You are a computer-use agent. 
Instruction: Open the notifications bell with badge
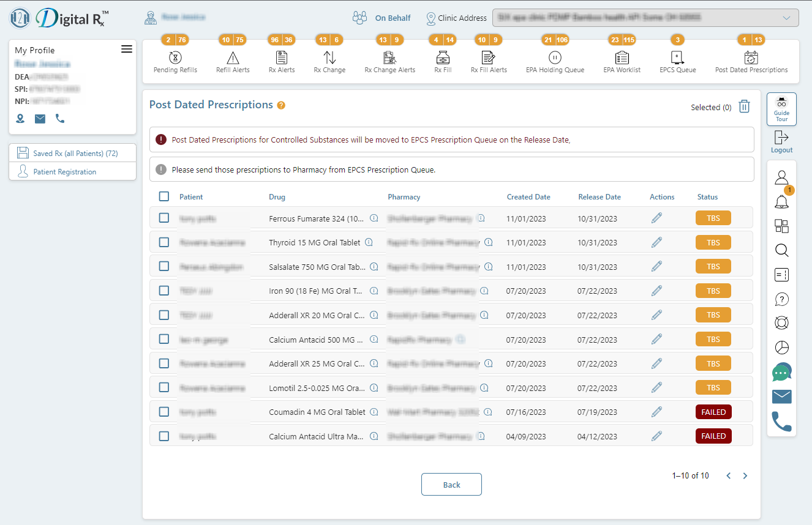781,202
